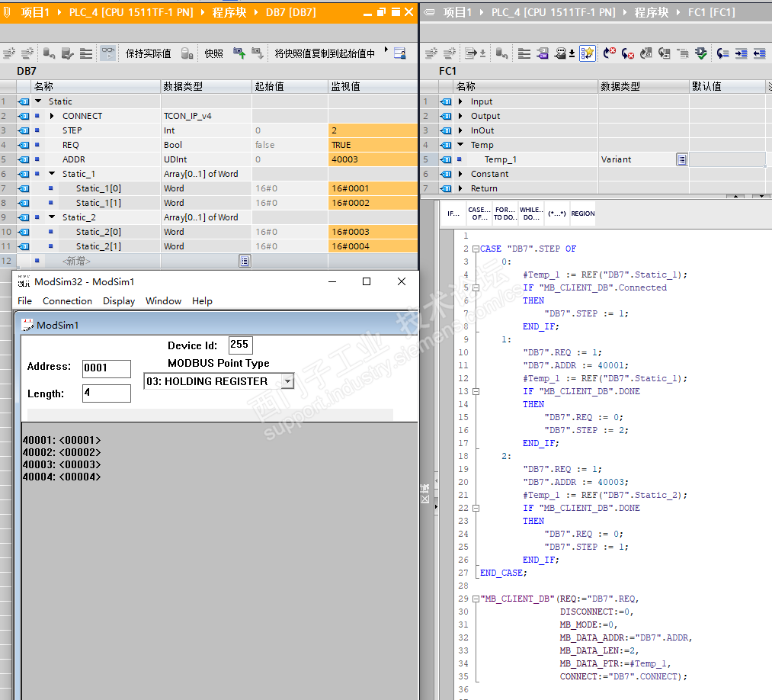Click the outdent text icon in FC1 toolbar
The width and height of the screenshot is (772, 700).
(x=759, y=53)
